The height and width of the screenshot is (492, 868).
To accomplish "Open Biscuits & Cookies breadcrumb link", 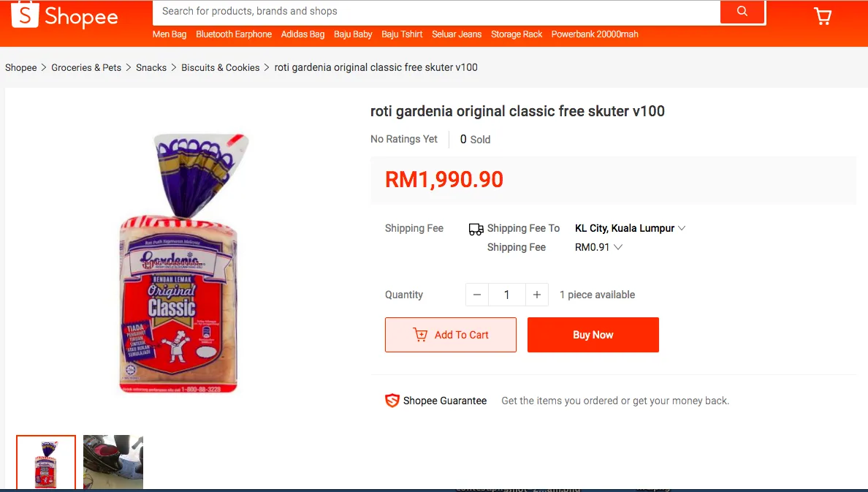I will (x=221, y=67).
